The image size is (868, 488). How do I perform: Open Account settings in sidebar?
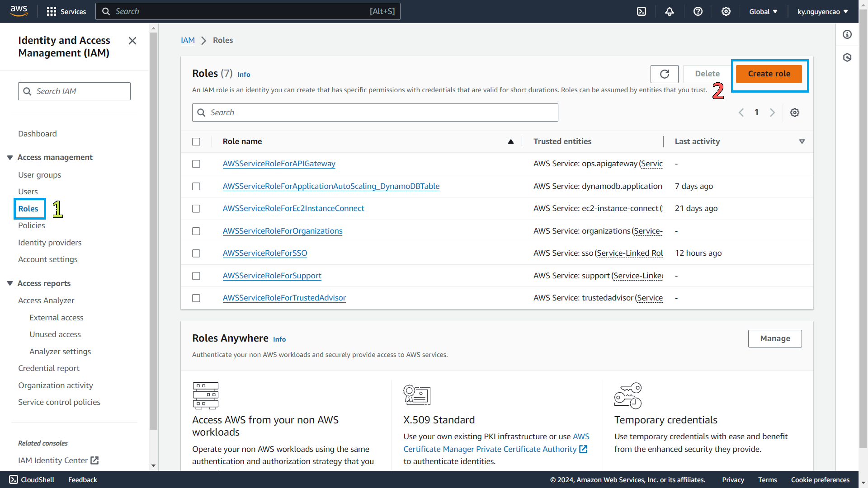coord(48,259)
